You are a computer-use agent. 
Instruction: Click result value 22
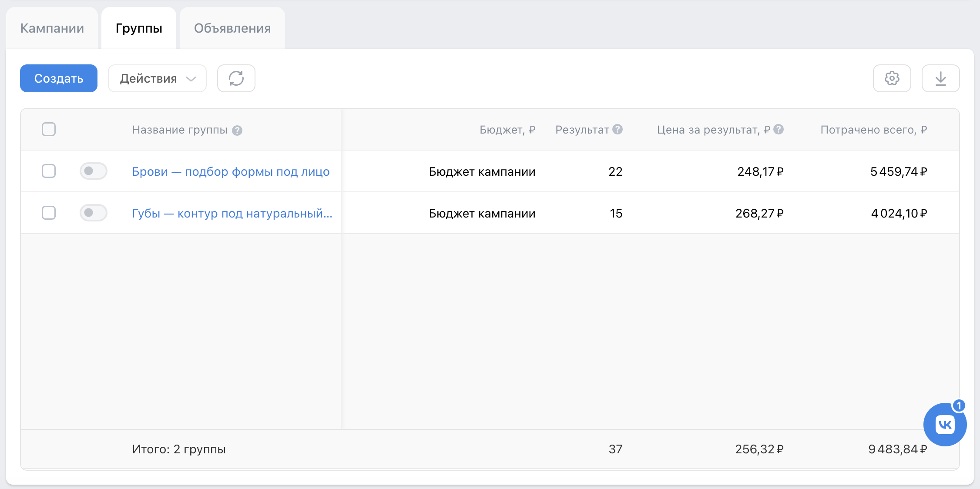point(615,171)
